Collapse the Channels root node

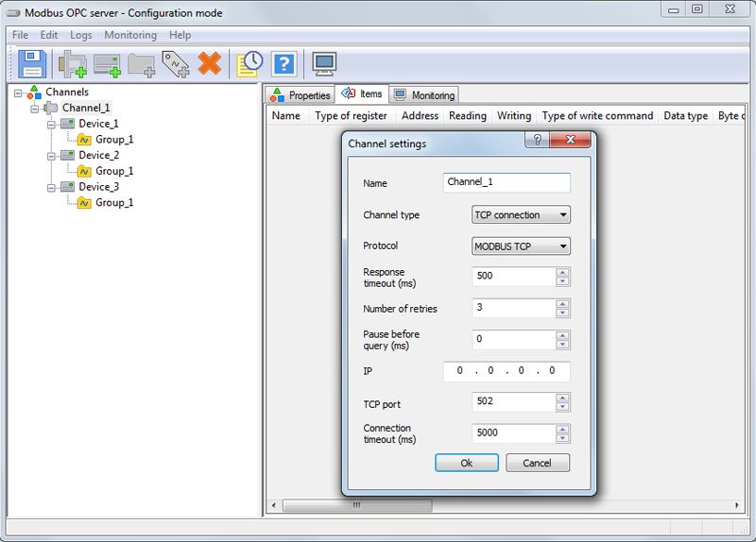18,93
